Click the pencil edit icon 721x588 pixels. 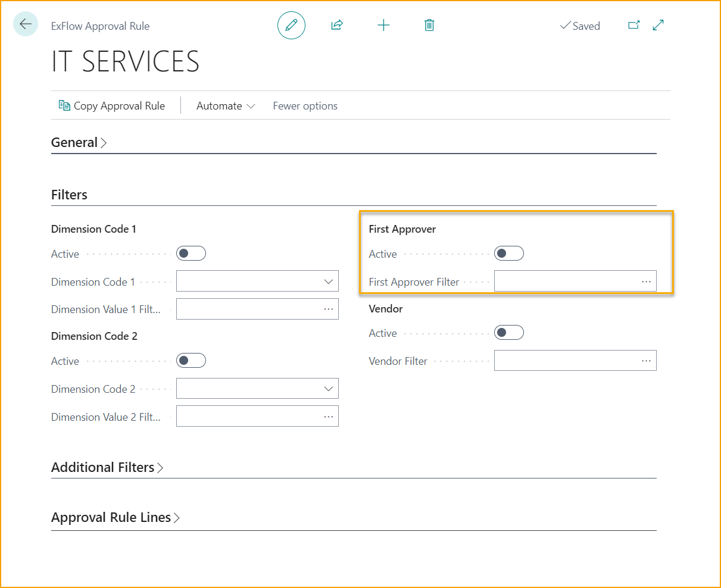(x=291, y=26)
